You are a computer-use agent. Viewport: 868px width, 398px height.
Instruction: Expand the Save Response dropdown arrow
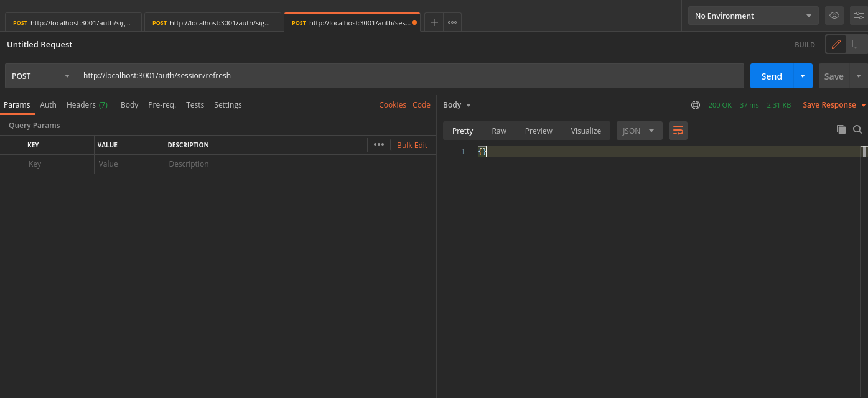862,104
